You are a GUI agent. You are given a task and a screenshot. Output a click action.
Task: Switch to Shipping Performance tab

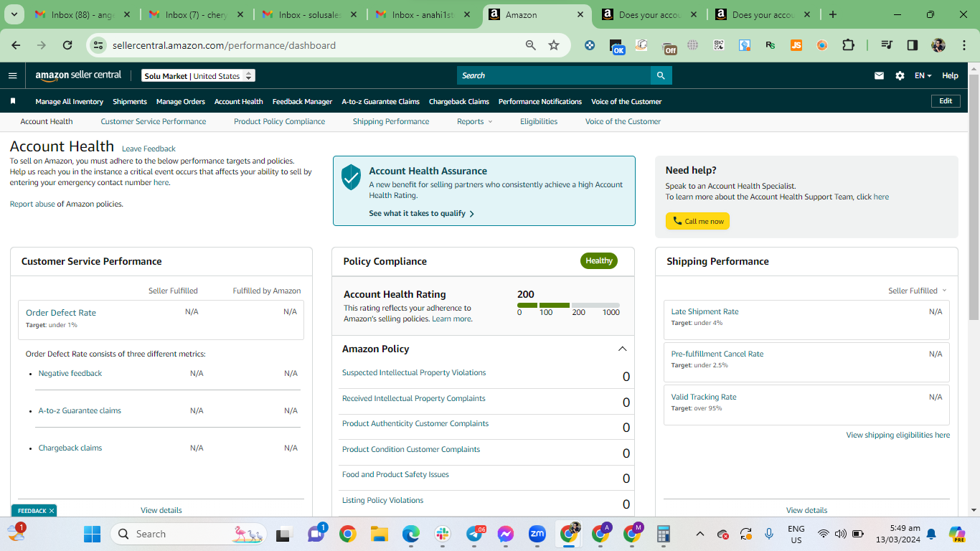pyautogui.click(x=391, y=121)
